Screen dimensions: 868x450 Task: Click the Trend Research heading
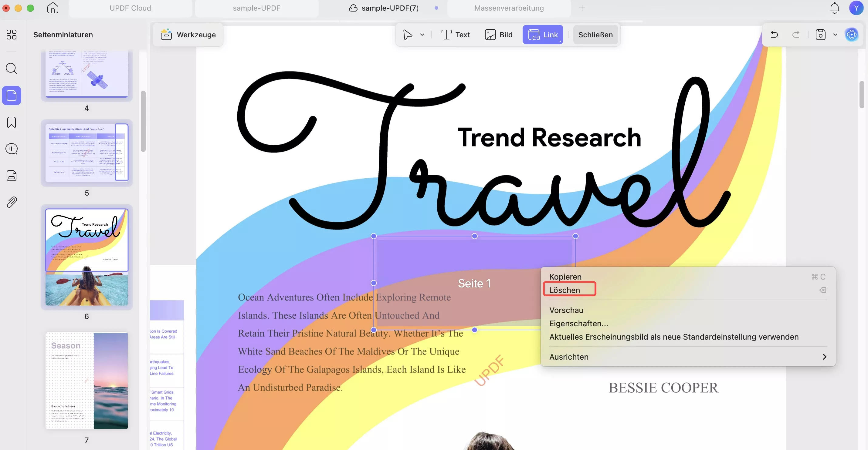coord(549,138)
